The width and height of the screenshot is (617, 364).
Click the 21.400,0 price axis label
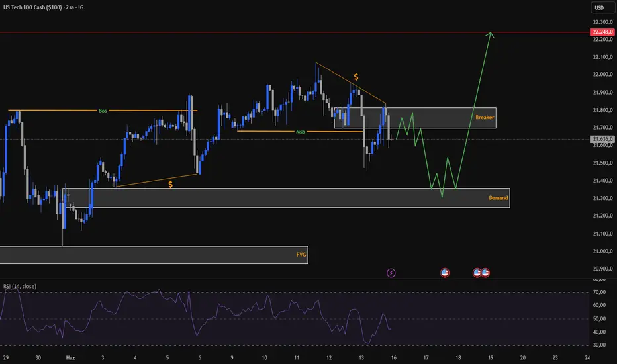(x=602, y=181)
